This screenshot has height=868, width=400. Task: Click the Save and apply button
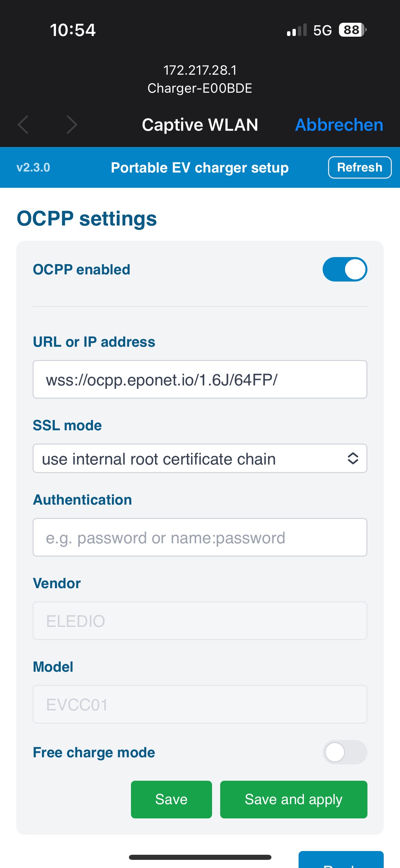point(293,799)
